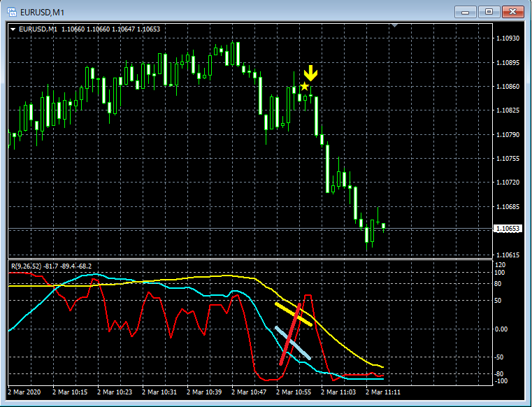Click the yellow star marker on chart
The image size is (532, 407).
tap(305, 86)
